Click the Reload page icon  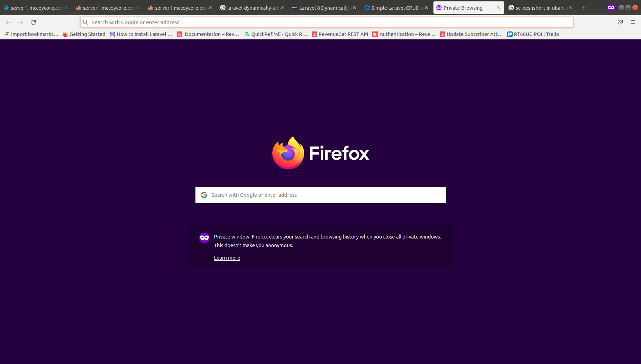(x=33, y=22)
